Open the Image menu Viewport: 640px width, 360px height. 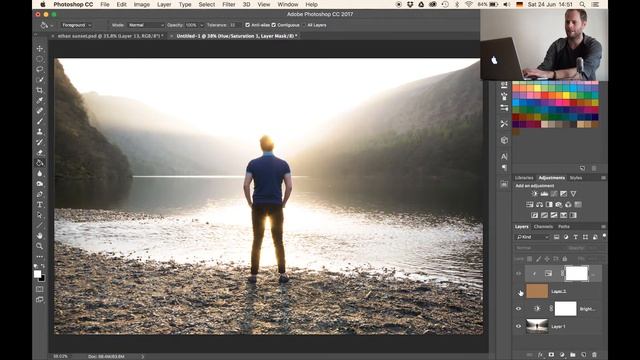[142, 4]
